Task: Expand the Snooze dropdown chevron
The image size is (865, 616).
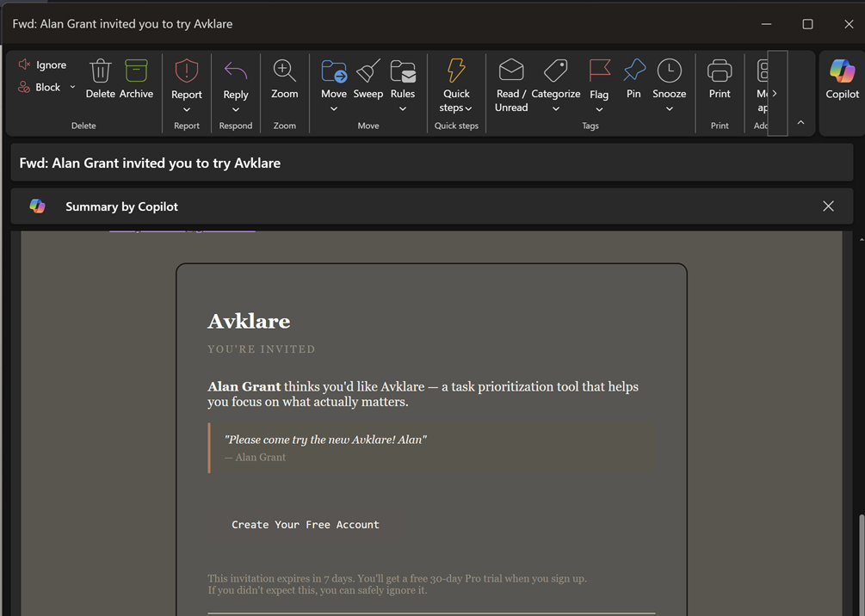Action: point(669,109)
